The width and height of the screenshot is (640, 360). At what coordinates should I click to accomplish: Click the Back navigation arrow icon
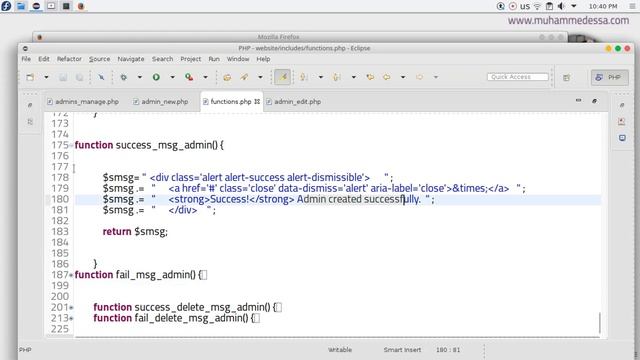click(x=387, y=77)
